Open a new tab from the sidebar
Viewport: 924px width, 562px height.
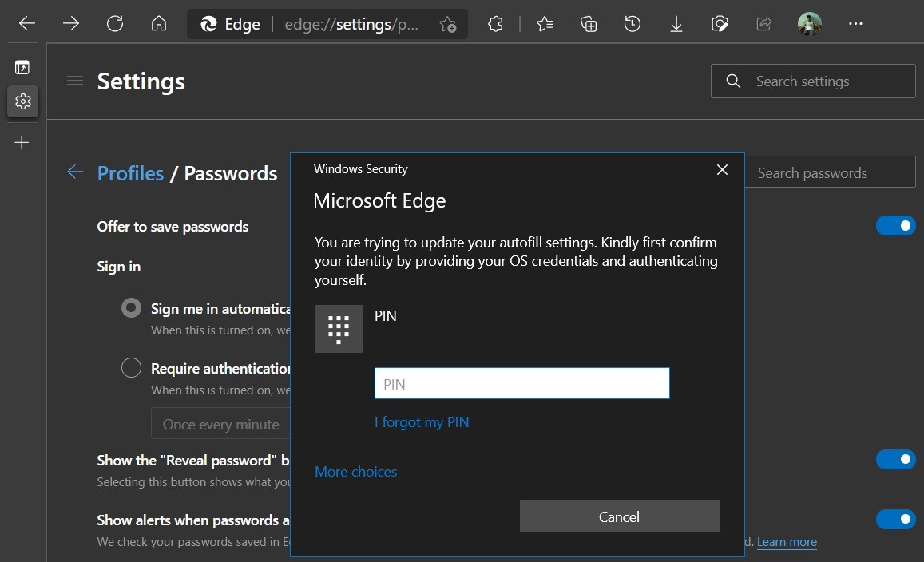22,142
